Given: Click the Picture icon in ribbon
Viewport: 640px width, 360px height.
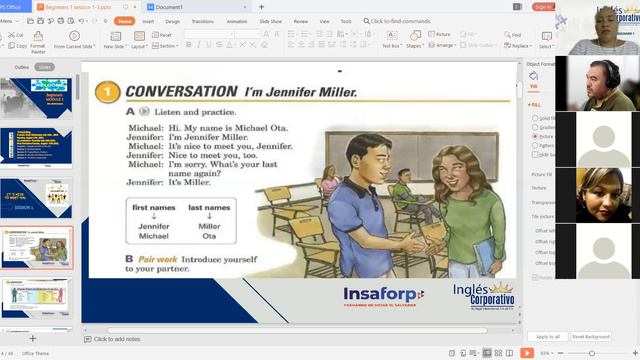Looking at the screenshot, I should click(x=431, y=34).
